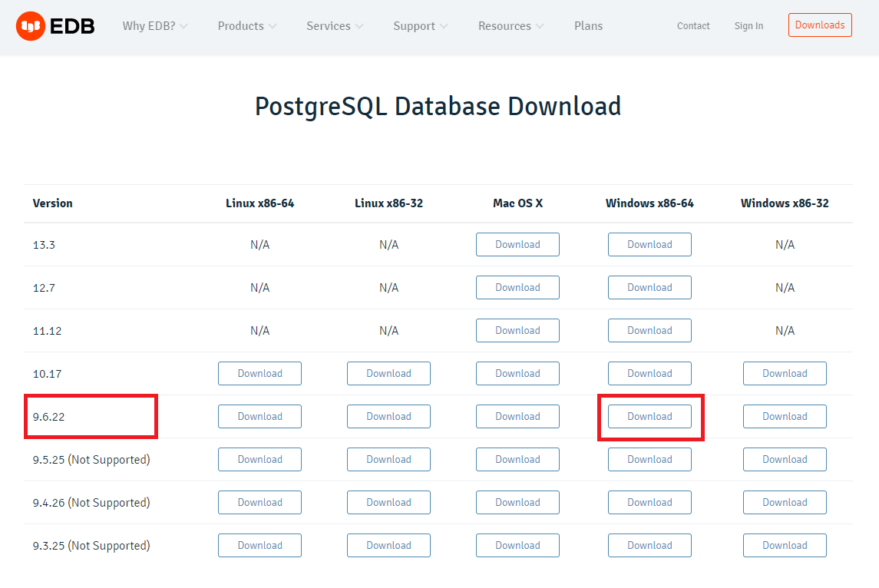Download version 9.4.26 for Mac OS X
The image size is (879, 588).
(x=517, y=502)
